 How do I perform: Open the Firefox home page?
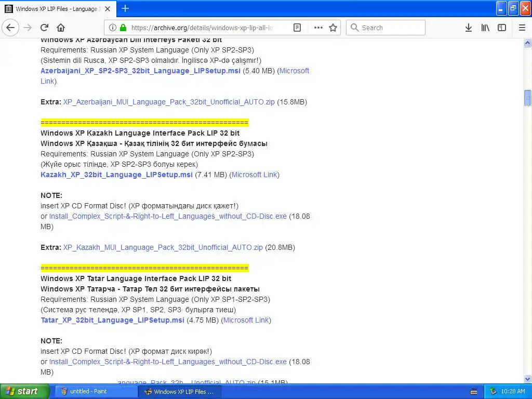[x=61, y=28]
